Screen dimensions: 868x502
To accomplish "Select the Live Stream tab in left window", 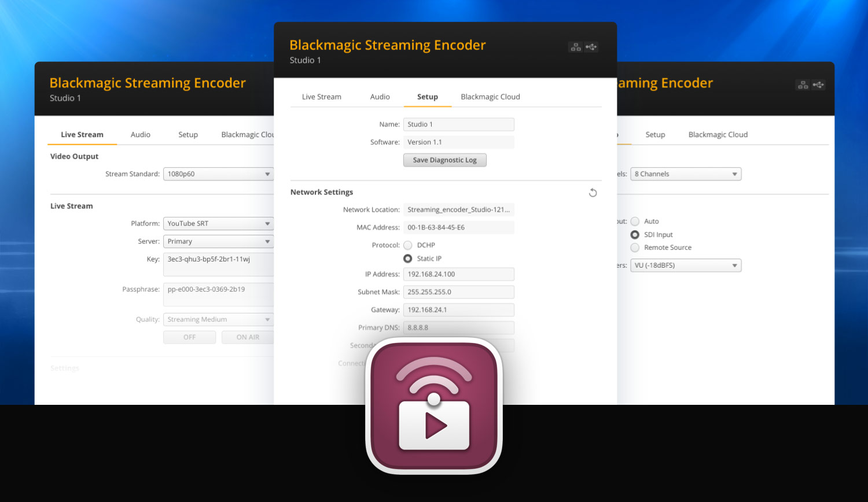I will (82, 134).
